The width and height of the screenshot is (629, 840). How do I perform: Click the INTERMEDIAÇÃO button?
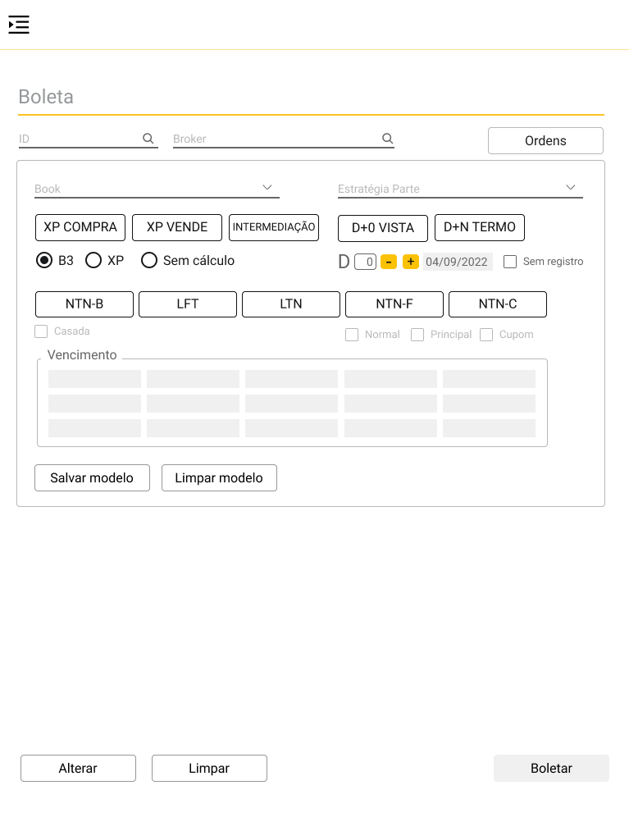pos(274,227)
